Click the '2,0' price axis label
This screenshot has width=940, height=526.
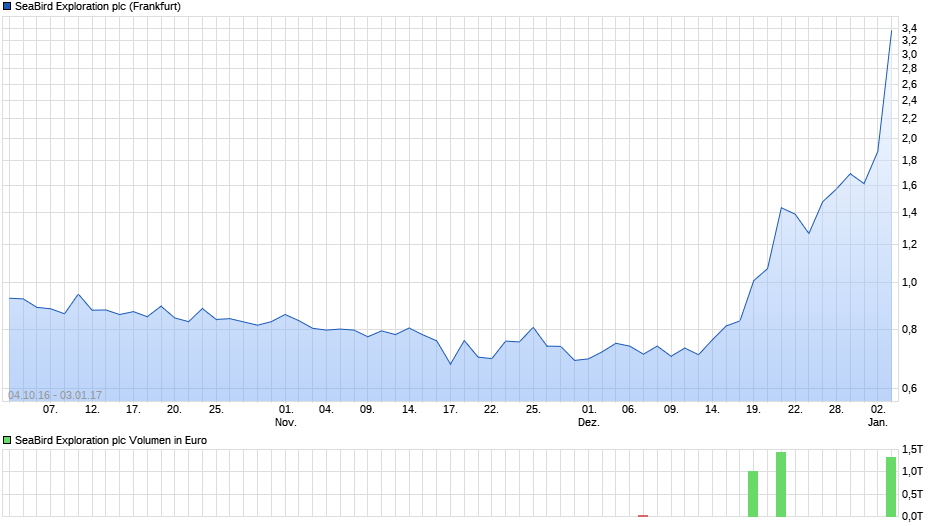[x=909, y=139]
